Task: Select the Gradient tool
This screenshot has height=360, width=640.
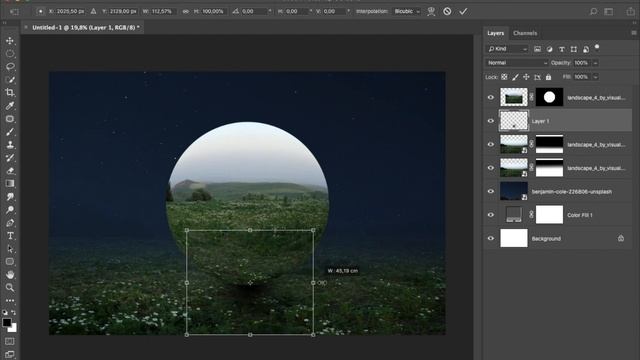Action: [x=10, y=184]
